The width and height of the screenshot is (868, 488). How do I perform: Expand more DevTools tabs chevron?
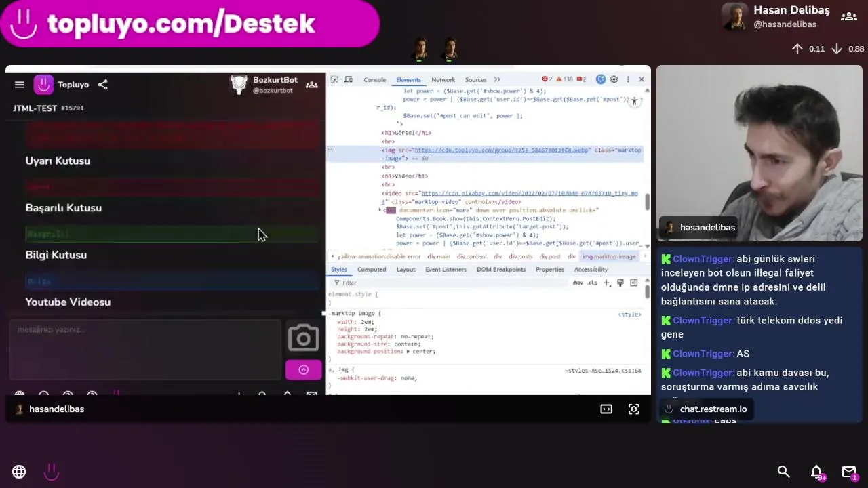(x=497, y=79)
